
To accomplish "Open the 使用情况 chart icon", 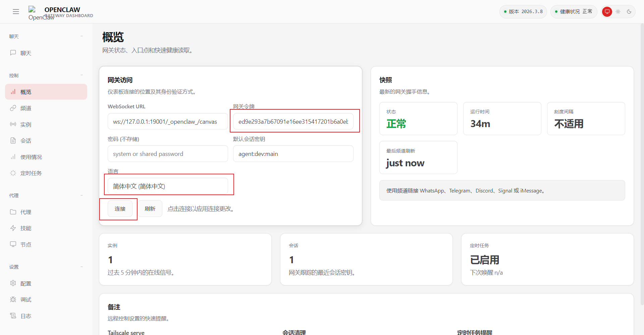I will click(13, 157).
